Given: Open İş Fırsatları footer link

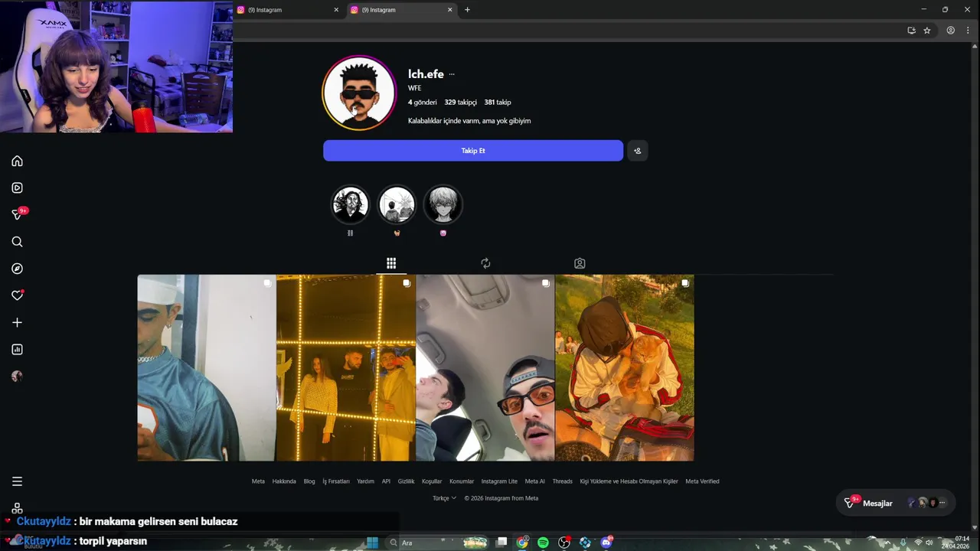Looking at the screenshot, I should [336, 481].
